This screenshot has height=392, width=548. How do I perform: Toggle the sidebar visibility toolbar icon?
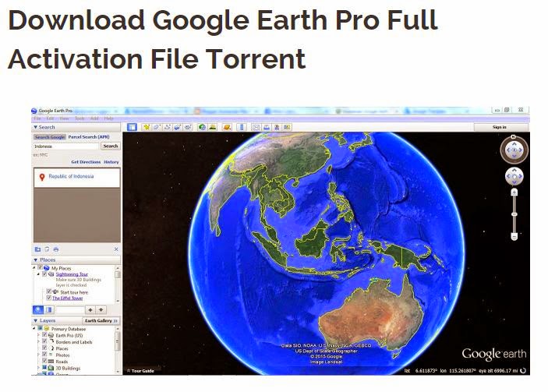point(132,127)
